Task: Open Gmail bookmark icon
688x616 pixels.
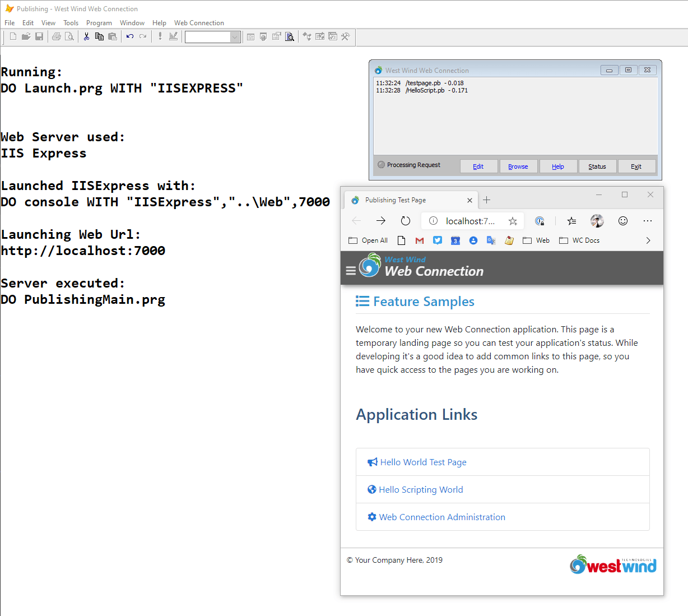Action: tap(420, 240)
